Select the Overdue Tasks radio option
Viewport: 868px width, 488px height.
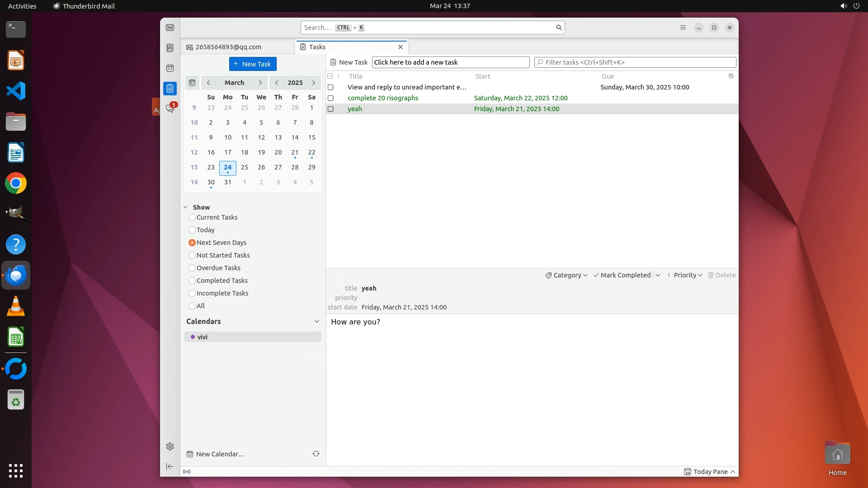click(192, 268)
